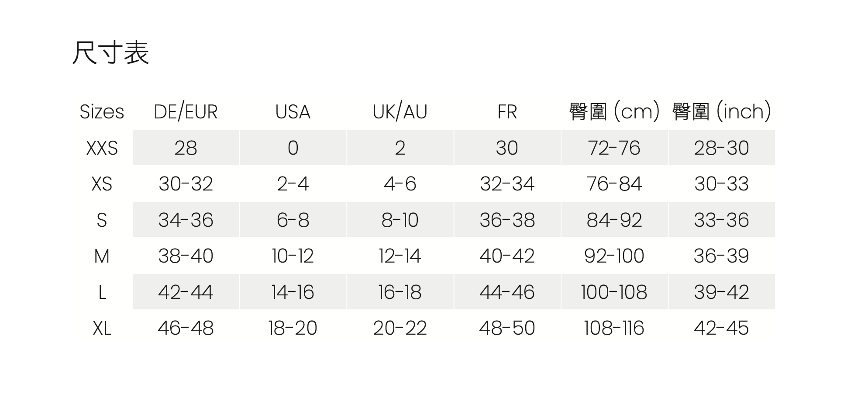Viewport: 868px width, 402px height.
Task: Select the Sizes column header
Action: tap(102, 112)
